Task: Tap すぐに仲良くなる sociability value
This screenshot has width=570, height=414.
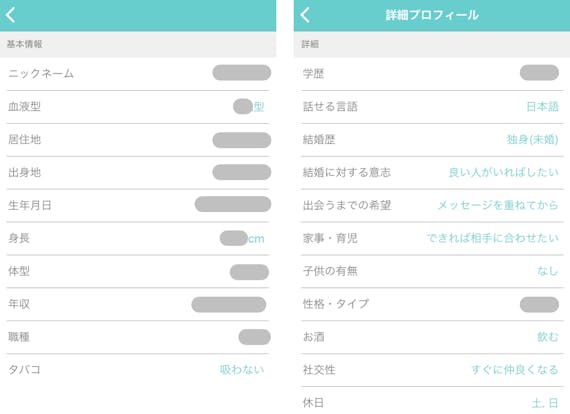Action: [x=515, y=370]
